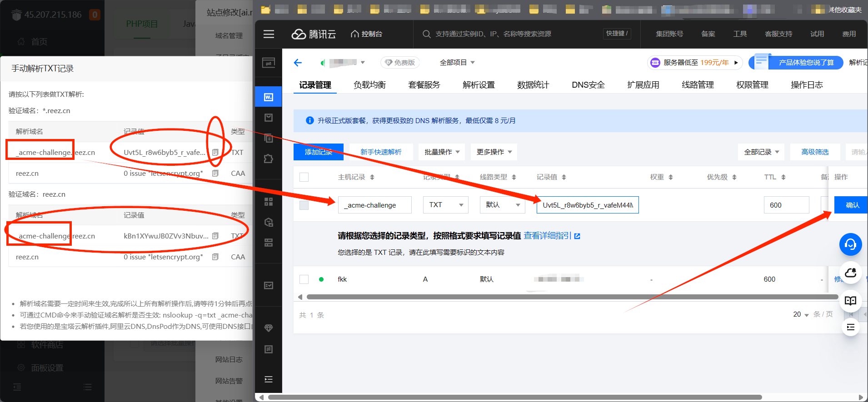Click the record value input field
868x402 pixels.
(x=588, y=205)
